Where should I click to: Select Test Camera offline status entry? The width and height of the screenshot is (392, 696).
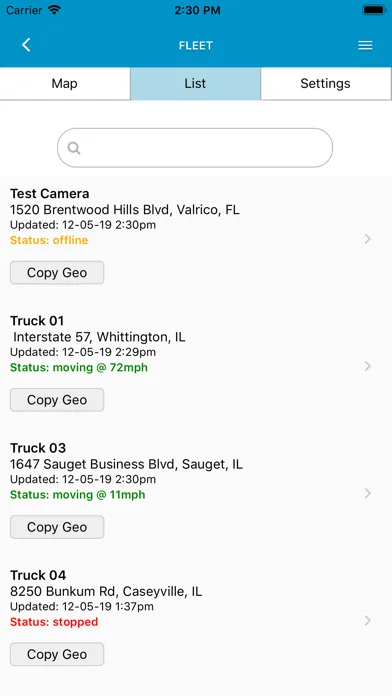(x=49, y=240)
